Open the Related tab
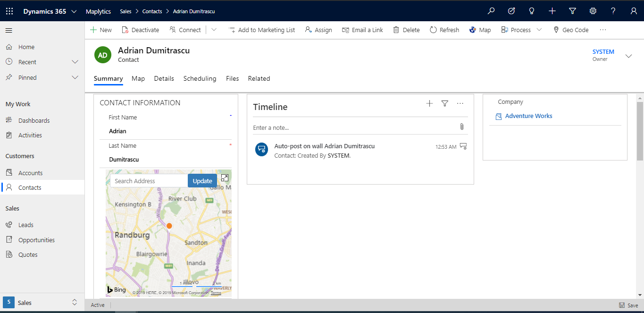 tap(259, 78)
